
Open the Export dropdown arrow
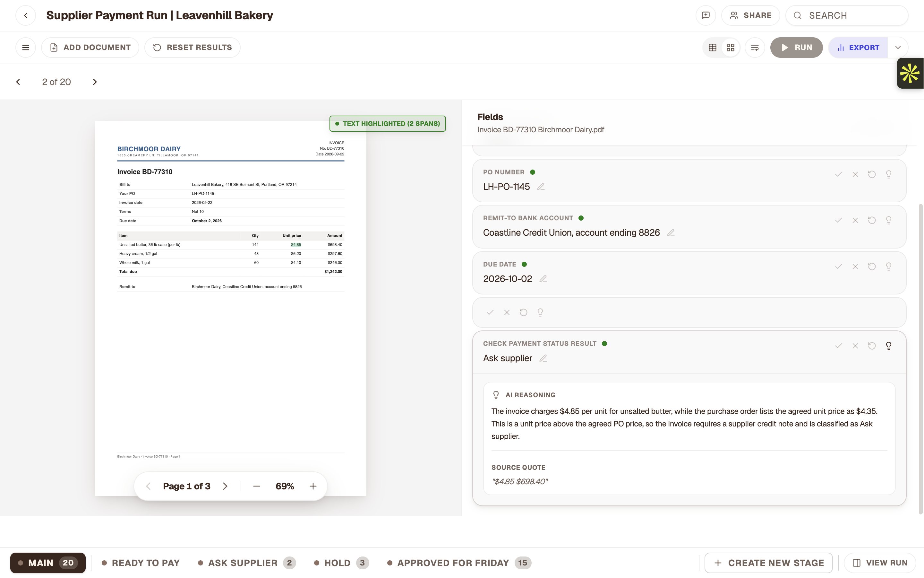point(898,48)
